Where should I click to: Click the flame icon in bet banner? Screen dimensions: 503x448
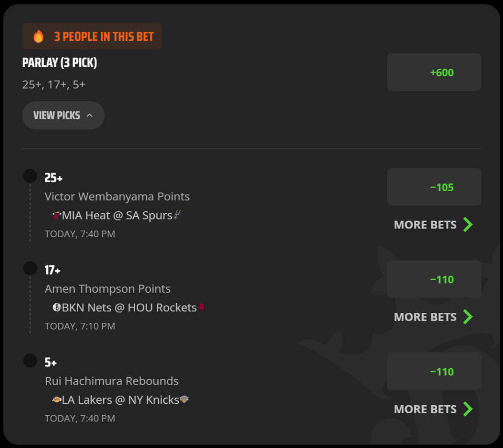point(38,36)
